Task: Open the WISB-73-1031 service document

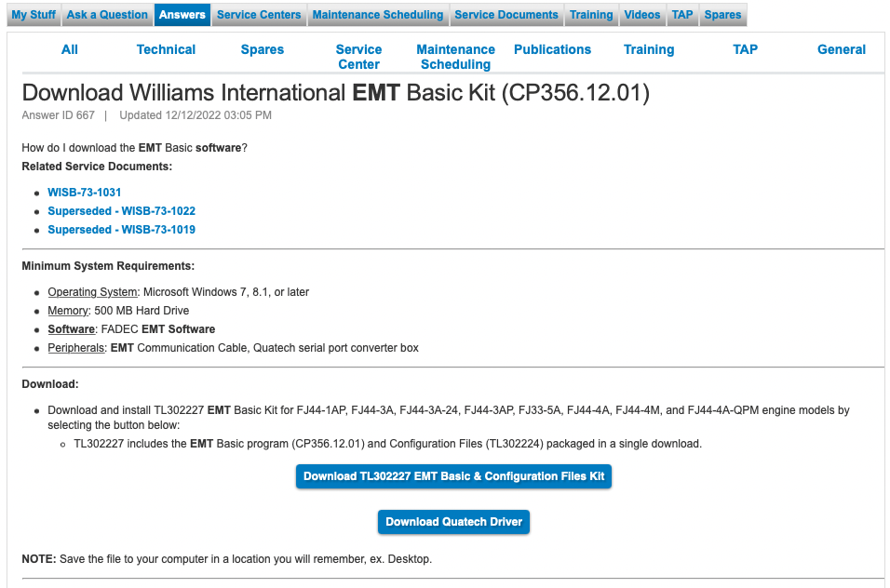Action: click(85, 193)
